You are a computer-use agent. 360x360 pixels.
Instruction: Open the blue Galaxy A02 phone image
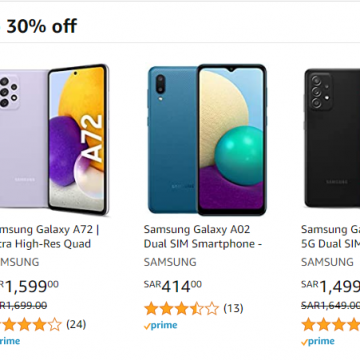click(x=207, y=139)
